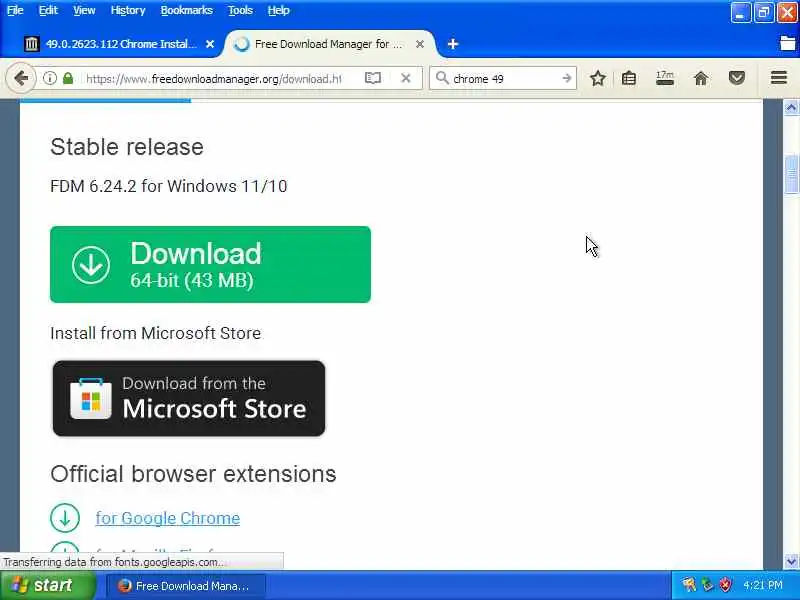This screenshot has height=600, width=800.
Task: Open the for Google Chrome extension link
Action: (x=167, y=518)
